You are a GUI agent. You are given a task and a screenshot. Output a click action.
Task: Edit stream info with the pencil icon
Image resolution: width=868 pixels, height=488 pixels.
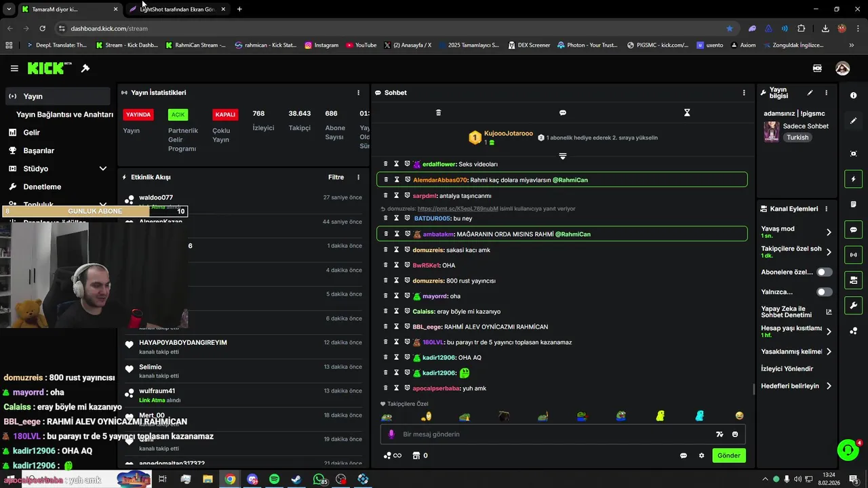pyautogui.click(x=810, y=93)
